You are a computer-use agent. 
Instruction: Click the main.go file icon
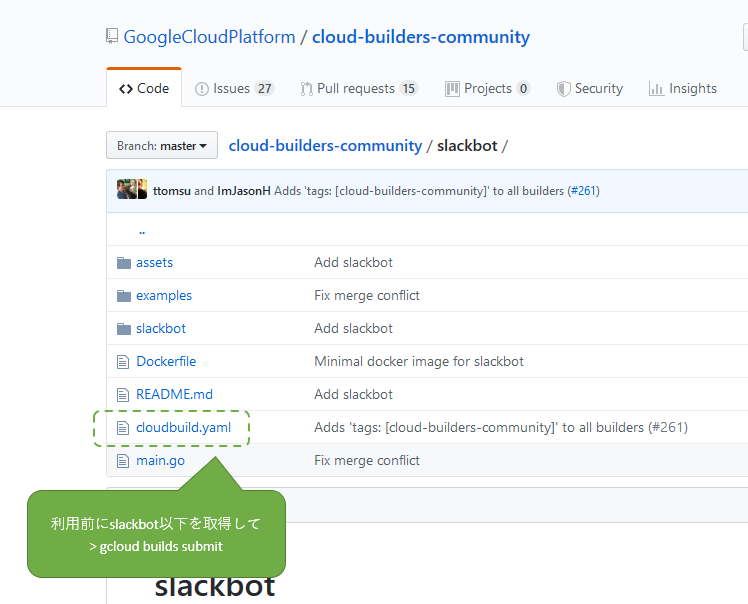[123, 460]
